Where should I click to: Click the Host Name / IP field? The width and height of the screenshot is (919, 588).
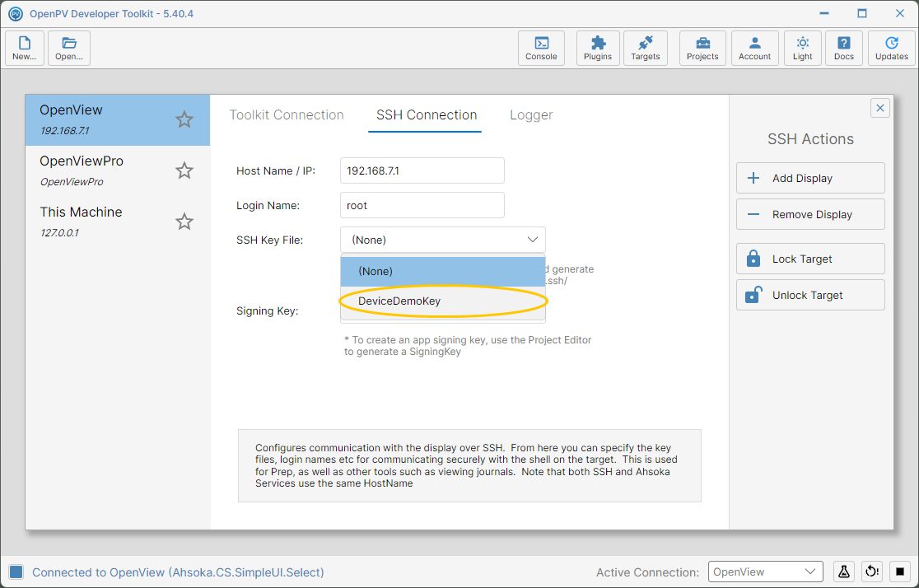point(422,170)
